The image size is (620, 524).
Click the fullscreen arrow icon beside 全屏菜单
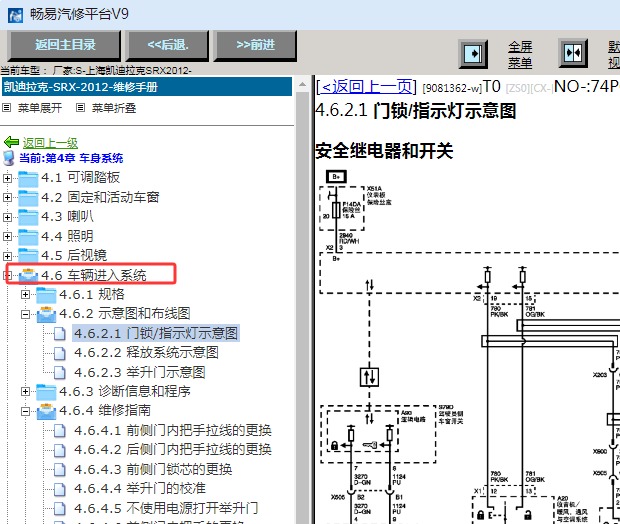pyautogui.click(x=473, y=53)
